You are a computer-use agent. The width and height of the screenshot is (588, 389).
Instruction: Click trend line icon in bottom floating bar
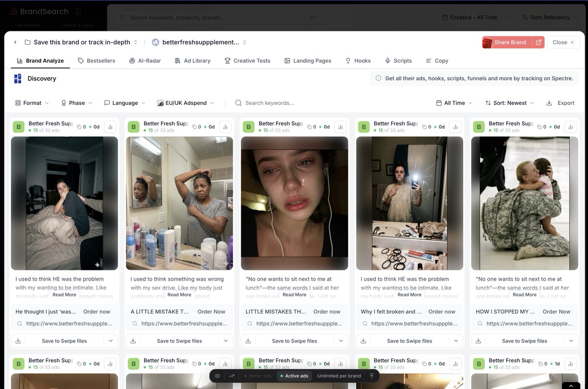pyautogui.click(x=231, y=376)
